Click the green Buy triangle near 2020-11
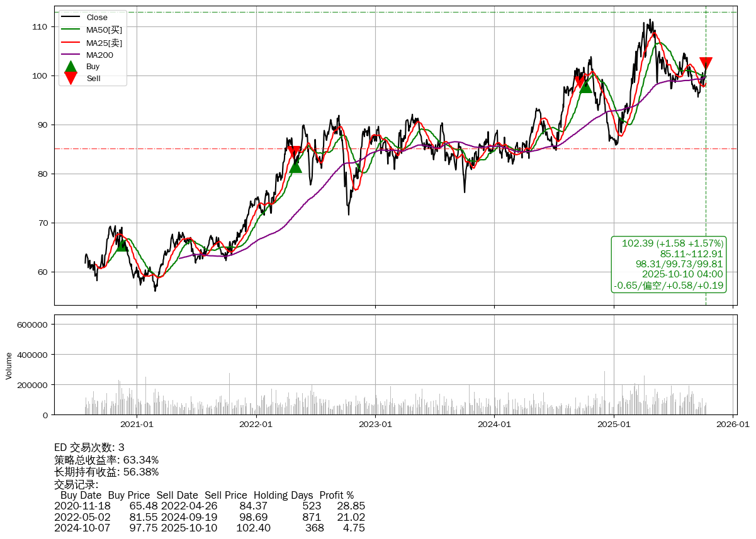The height and width of the screenshot is (539, 756). [121, 244]
